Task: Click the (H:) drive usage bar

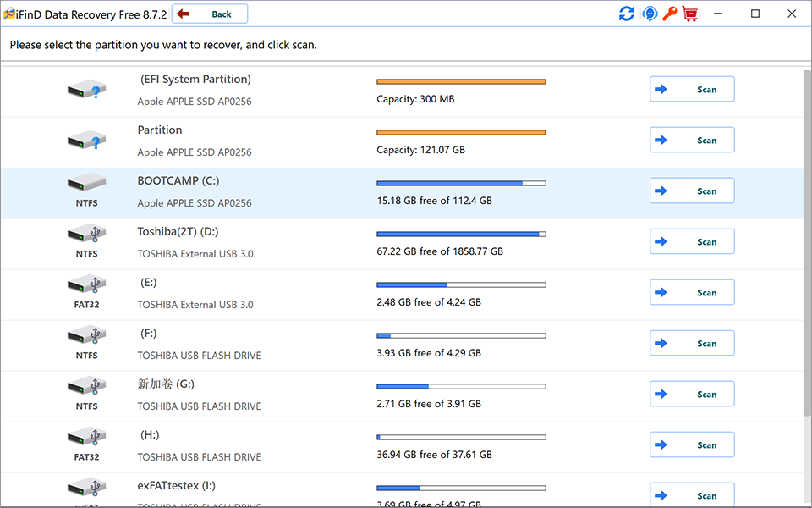Action: coord(462,437)
